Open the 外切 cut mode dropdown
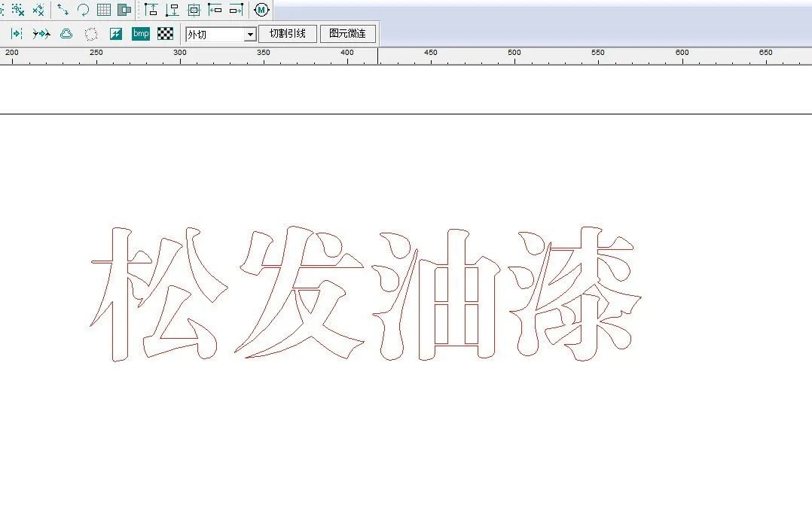 point(250,35)
